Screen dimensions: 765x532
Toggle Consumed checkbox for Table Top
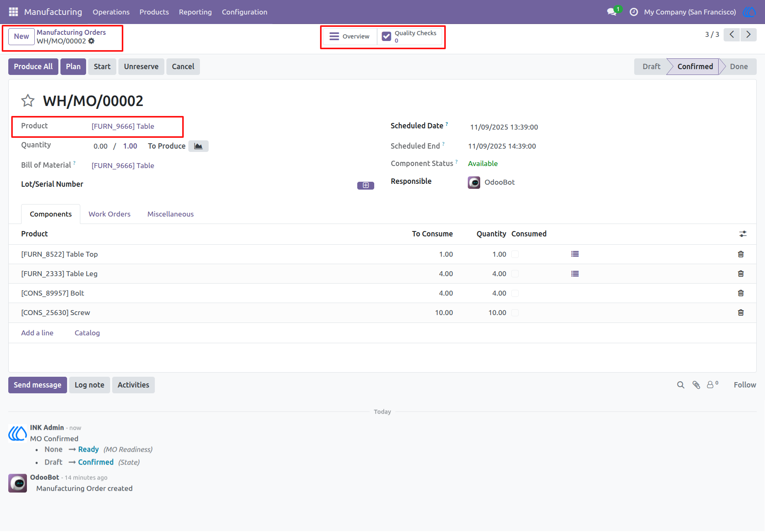tap(515, 254)
